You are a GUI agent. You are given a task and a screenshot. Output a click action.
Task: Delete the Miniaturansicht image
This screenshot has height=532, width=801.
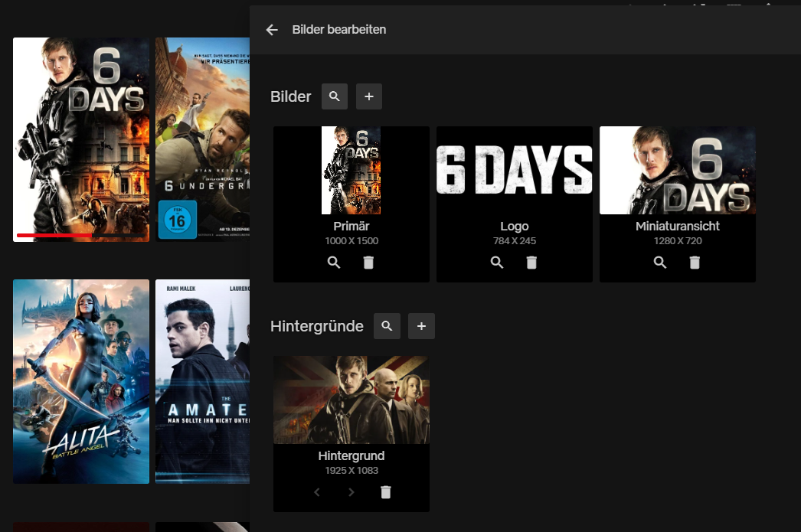click(695, 263)
